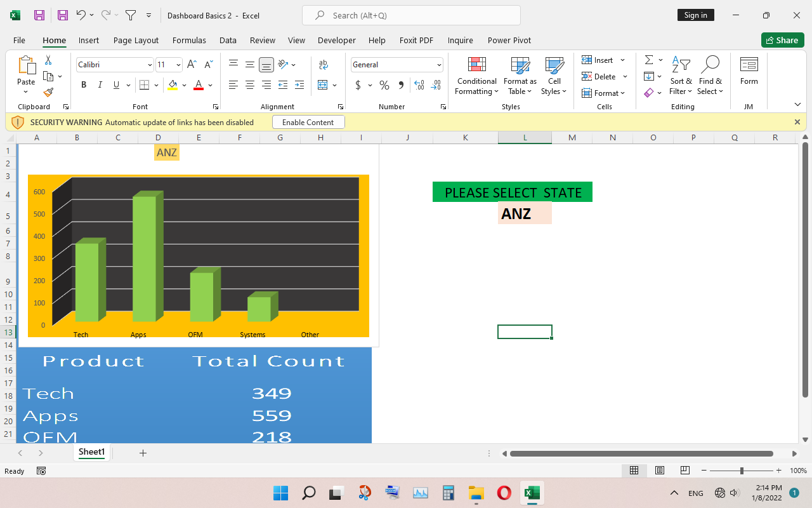Click the Enable Content button
The height and width of the screenshot is (508, 812).
click(x=308, y=122)
